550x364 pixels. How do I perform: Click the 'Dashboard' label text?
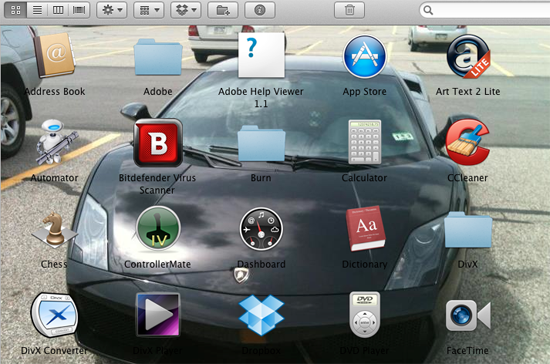point(261,264)
